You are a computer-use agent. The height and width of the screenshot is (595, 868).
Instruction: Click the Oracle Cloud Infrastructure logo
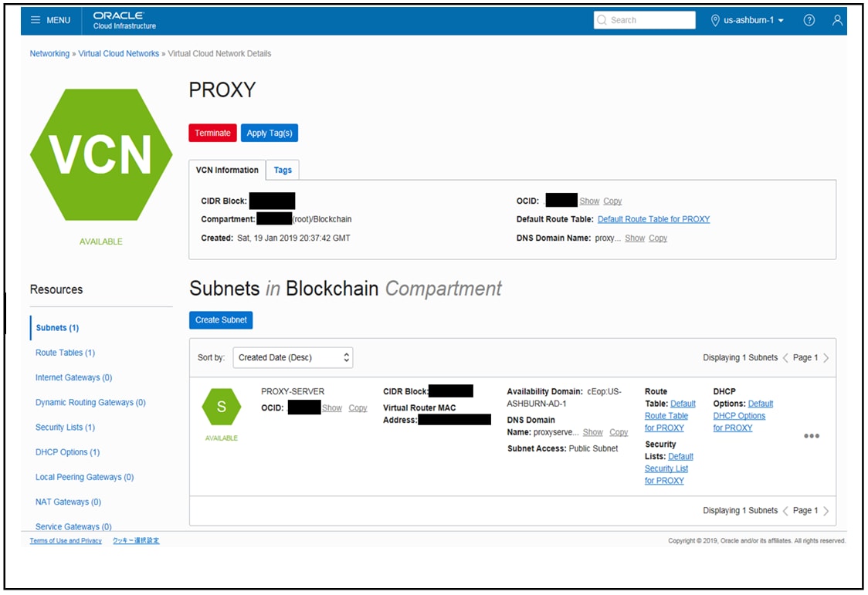pos(124,20)
